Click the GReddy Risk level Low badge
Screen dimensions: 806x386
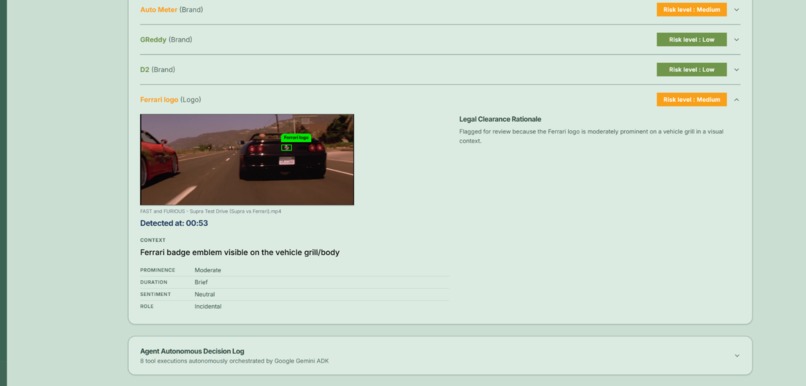click(691, 40)
